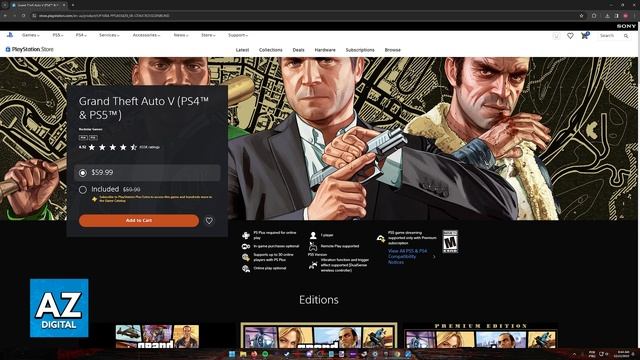
Task: Add game to wishlist with heart button
Action: (209, 221)
